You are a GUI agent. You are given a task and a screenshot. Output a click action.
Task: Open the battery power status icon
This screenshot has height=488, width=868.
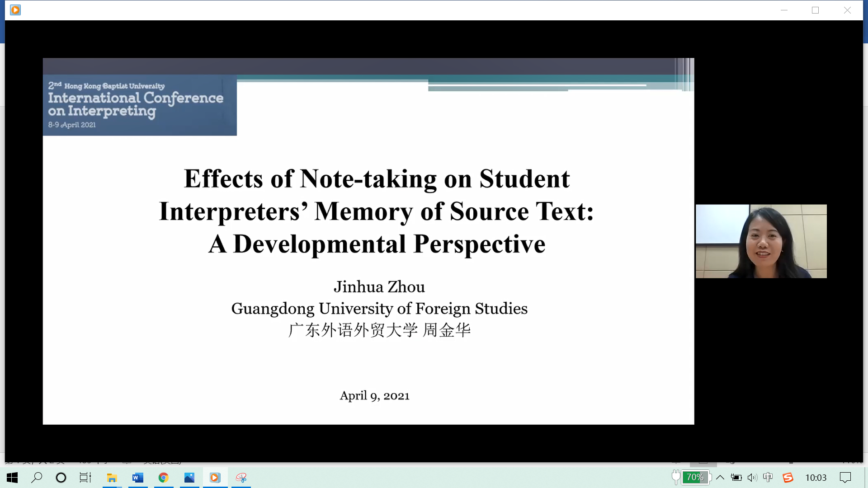736,478
